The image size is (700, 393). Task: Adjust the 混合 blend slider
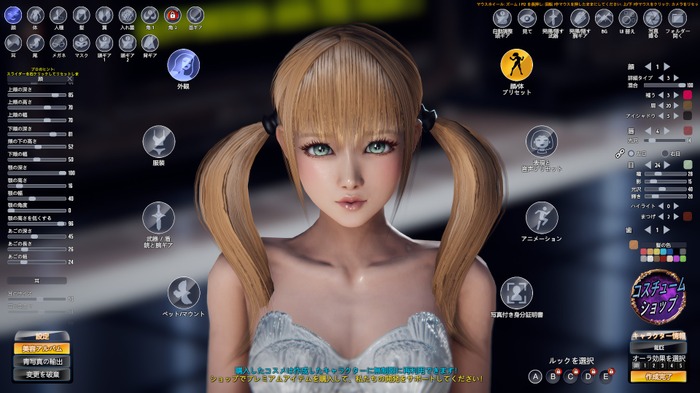point(664,85)
